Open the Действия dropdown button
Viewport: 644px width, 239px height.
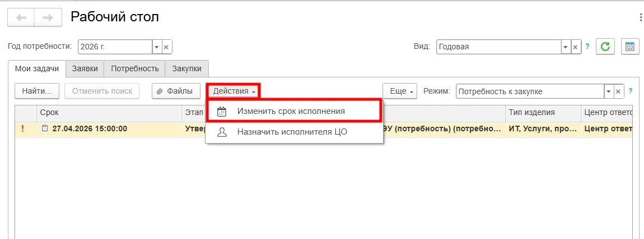click(x=234, y=91)
